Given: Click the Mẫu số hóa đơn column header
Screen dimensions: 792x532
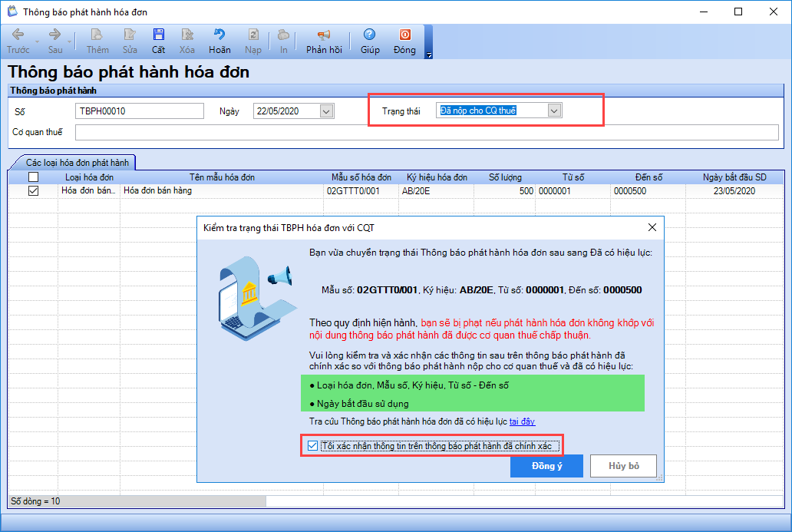Looking at the screenshot, I should click(361, 177).
